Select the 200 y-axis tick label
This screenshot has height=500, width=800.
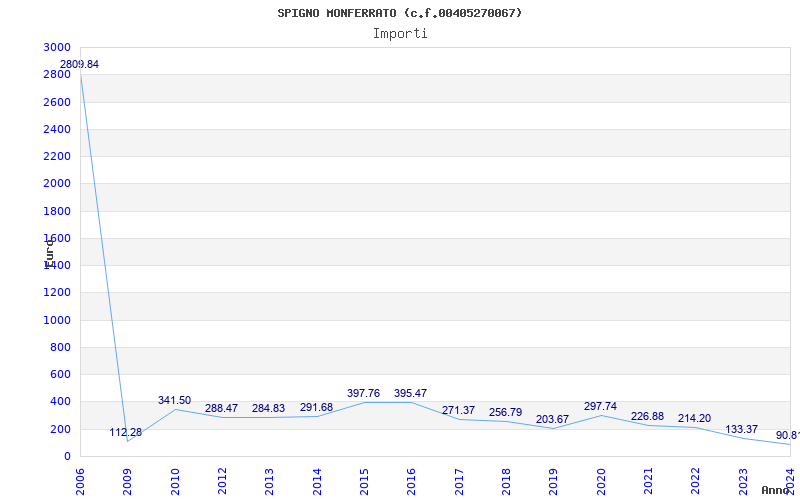[x=60, y=429]
